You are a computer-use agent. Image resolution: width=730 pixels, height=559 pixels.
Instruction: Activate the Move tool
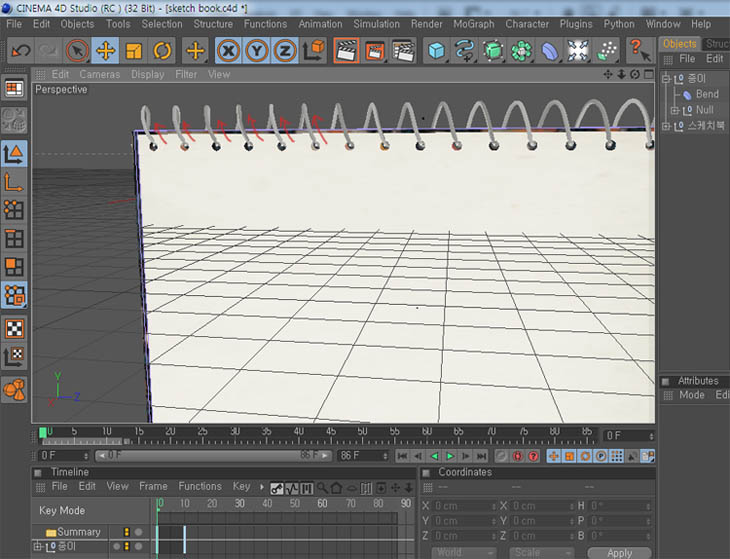tap(105, 50)
